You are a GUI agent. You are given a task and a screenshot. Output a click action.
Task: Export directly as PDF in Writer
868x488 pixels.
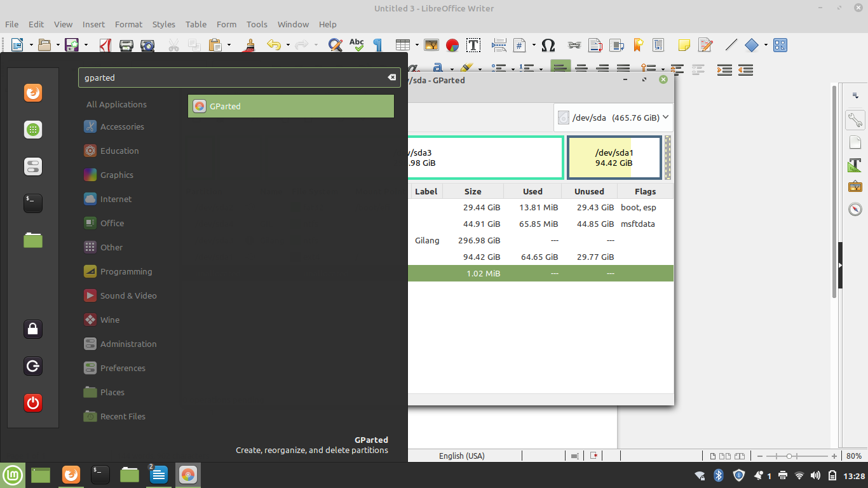tap(106, 45)
